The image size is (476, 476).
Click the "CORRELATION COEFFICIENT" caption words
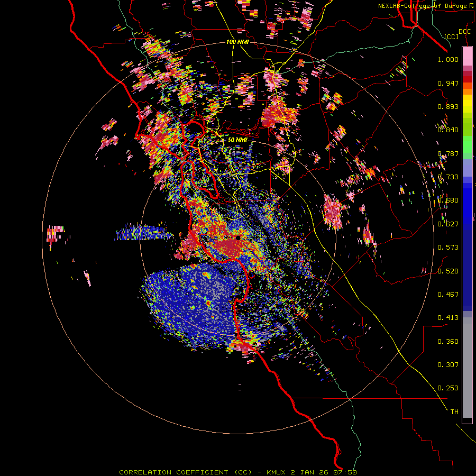[x=173, y=472]
